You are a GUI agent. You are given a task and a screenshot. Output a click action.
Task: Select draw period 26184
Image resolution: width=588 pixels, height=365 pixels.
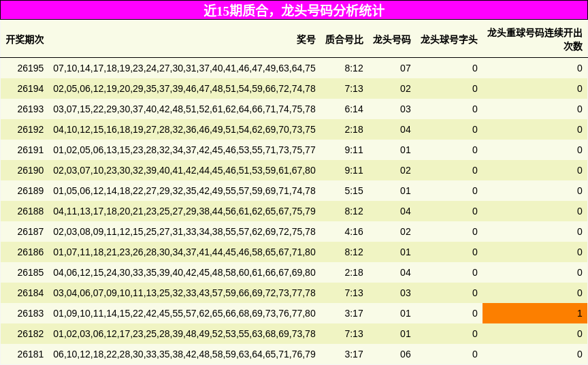tap(31, 293)
